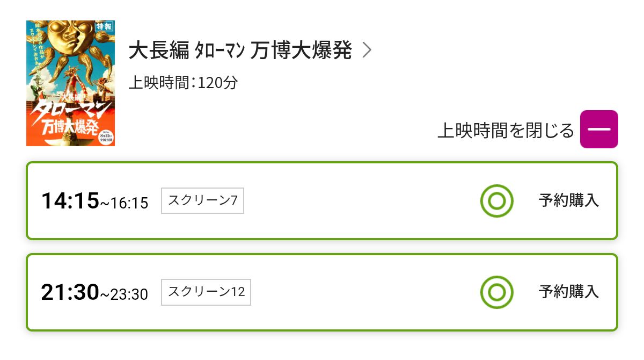Click the white dash inside the magenta button

pyautogui.click(x=599, y=129)
